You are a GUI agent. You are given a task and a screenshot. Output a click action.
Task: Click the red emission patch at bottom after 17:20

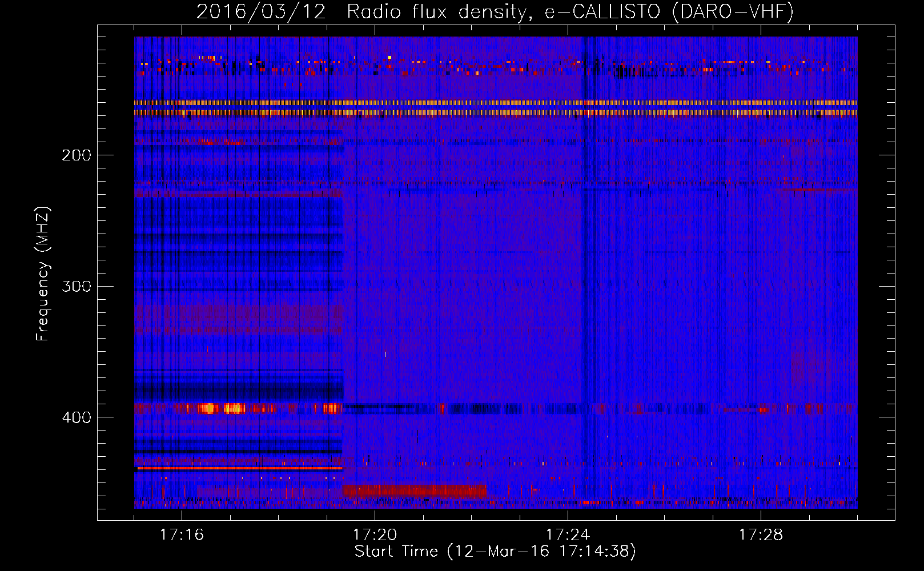click(415, 490)
